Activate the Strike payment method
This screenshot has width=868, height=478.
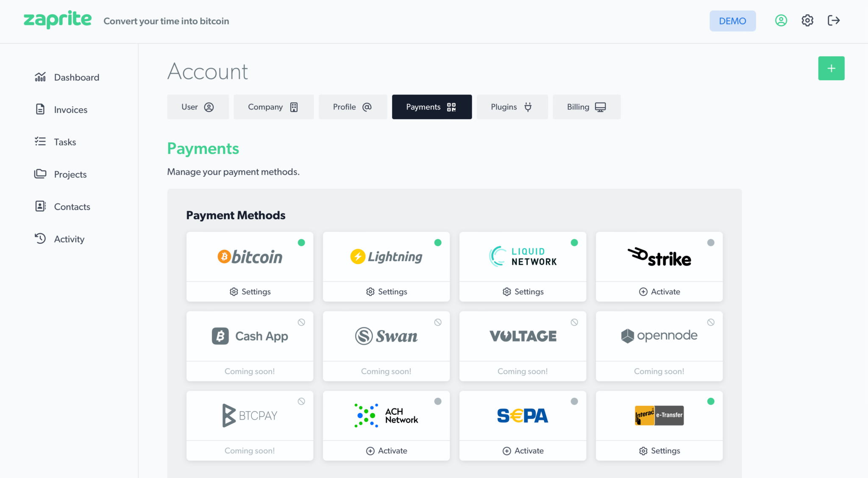[x=659, y=292]
